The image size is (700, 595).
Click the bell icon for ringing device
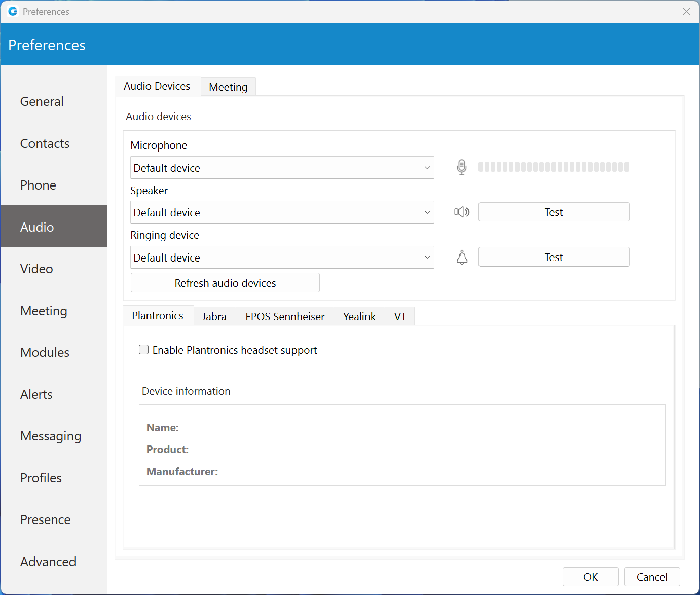tap(462, 257)
